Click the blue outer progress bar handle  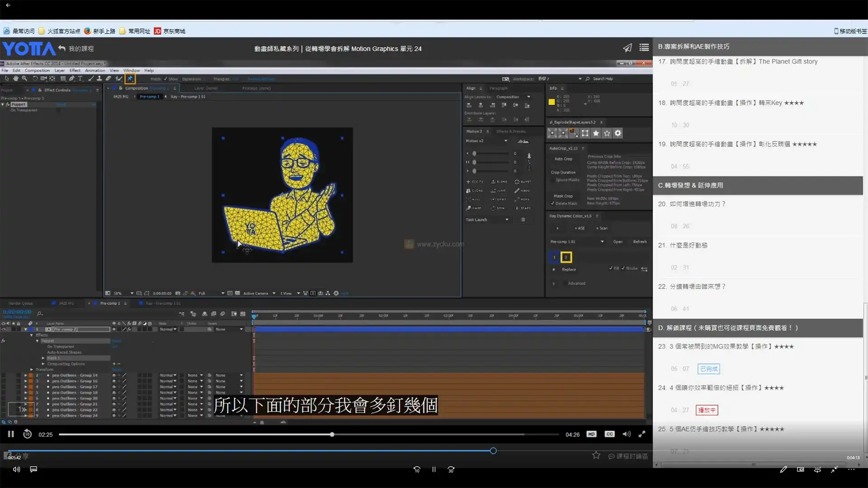493,450
